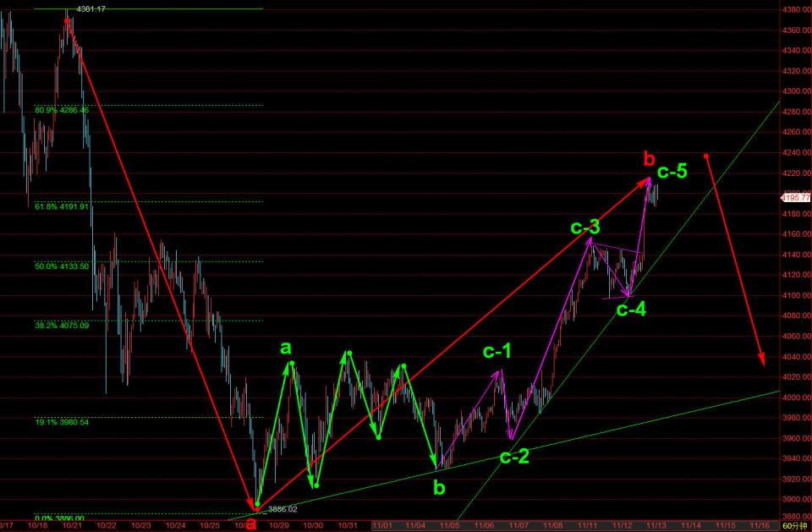
Task: Select the current price tag 4195.77
Action: [796, 197]
